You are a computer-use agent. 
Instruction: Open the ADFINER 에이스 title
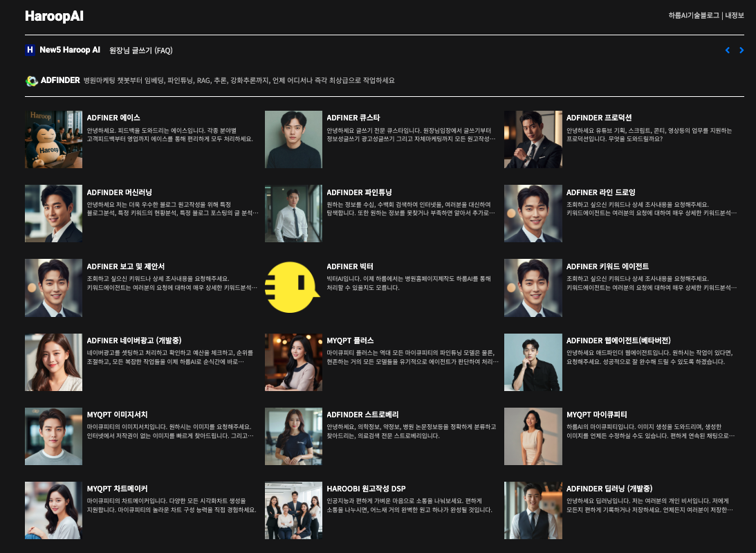(x=113, y=118)
